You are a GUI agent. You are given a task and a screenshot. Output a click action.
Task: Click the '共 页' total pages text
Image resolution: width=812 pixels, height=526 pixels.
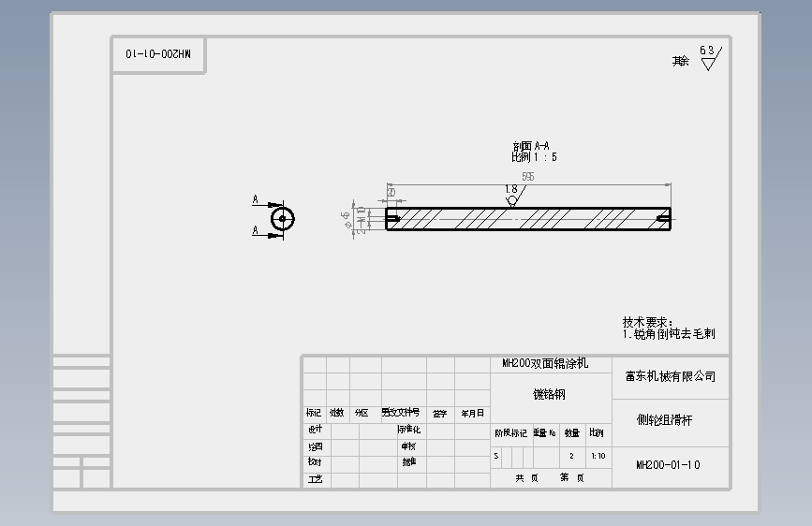526,478
